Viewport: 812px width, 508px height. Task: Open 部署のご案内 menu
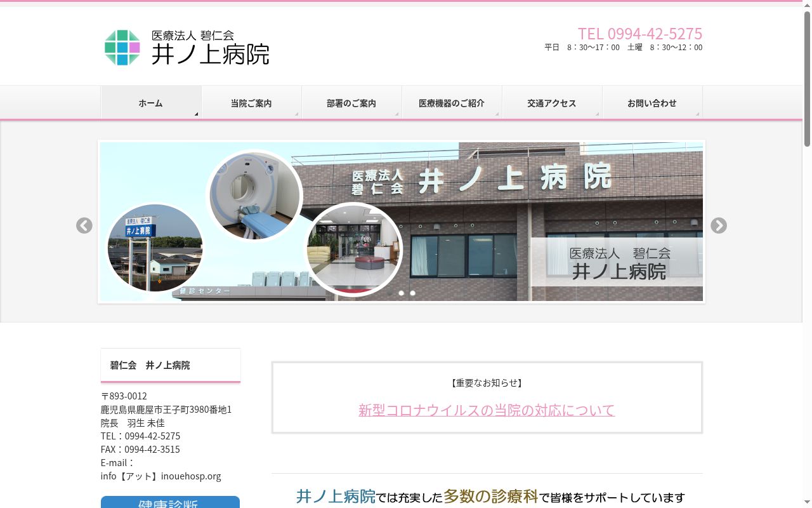coord(351,103)
